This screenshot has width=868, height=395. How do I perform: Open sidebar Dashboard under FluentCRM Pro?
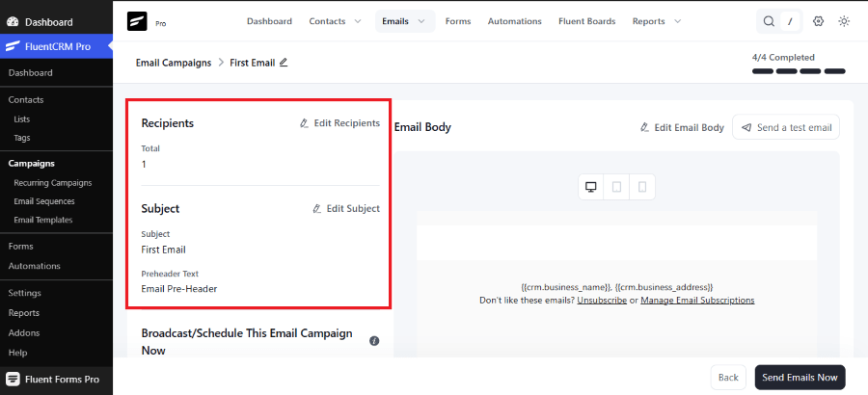(x=31, y=72)
